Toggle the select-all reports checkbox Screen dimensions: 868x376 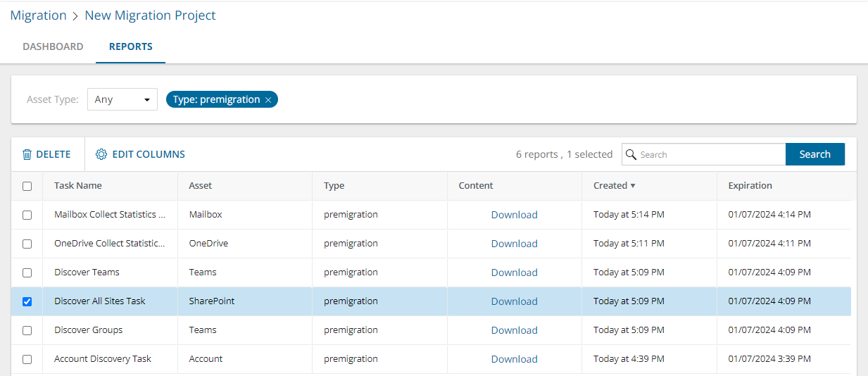27,186
